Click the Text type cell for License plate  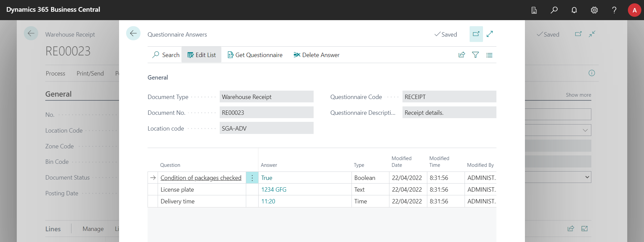(370, 190)
